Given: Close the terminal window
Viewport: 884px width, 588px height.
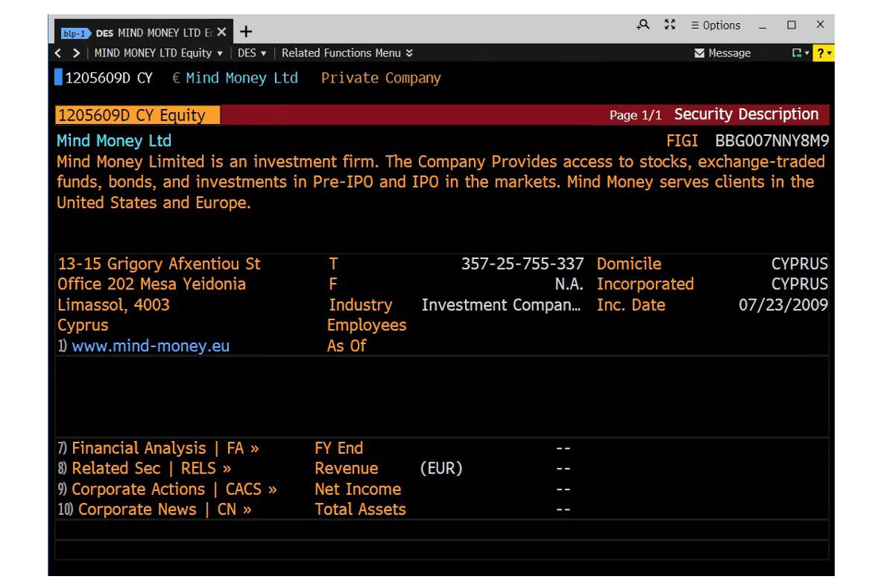Looking at the screenshot, I should coord(820,25).
